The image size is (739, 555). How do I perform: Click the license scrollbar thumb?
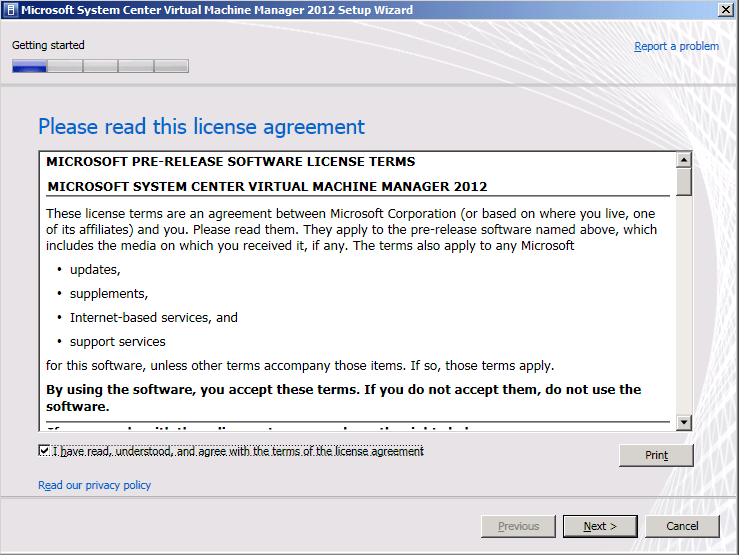683,181
